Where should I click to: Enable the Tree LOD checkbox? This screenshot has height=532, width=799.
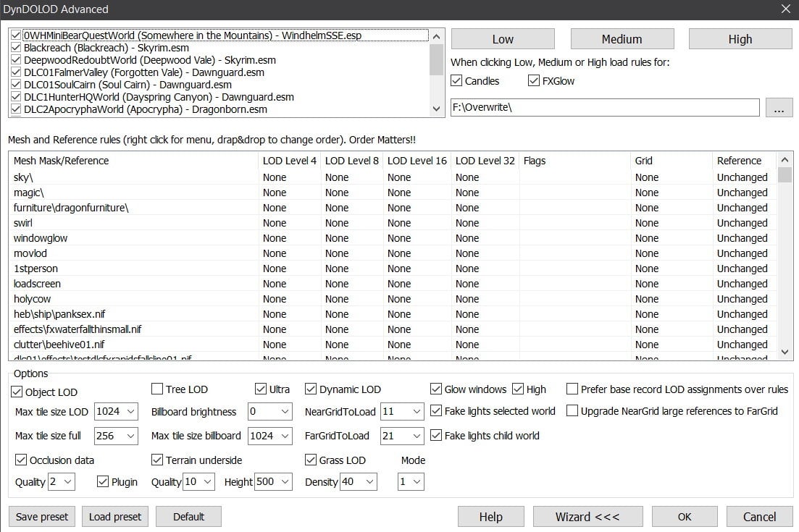coord(157,389)
